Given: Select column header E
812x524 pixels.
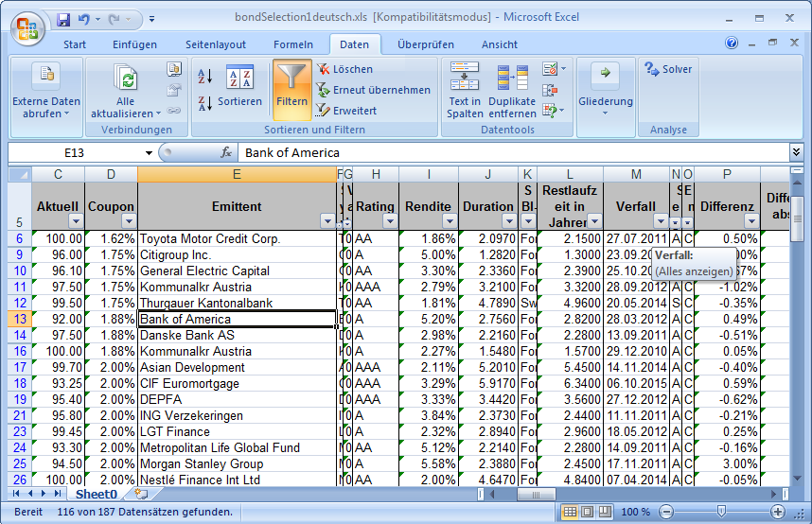Looking at the screenshot, I should click(x=237, y=174).
